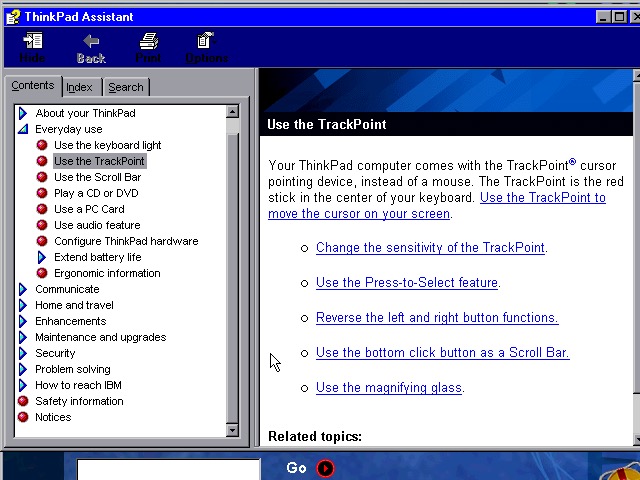Expand the Problem solving arrow

(23, 369)
